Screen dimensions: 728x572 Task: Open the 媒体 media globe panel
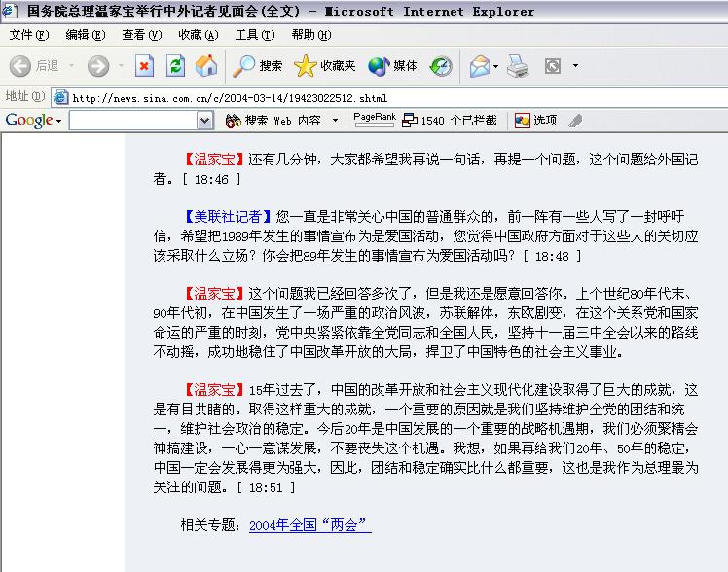(x=392, y=66)
